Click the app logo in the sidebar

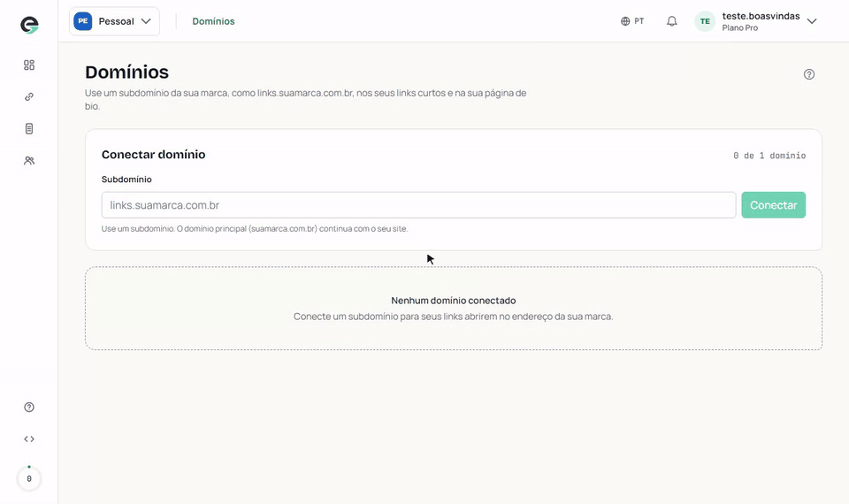click(x=29, y=25)
